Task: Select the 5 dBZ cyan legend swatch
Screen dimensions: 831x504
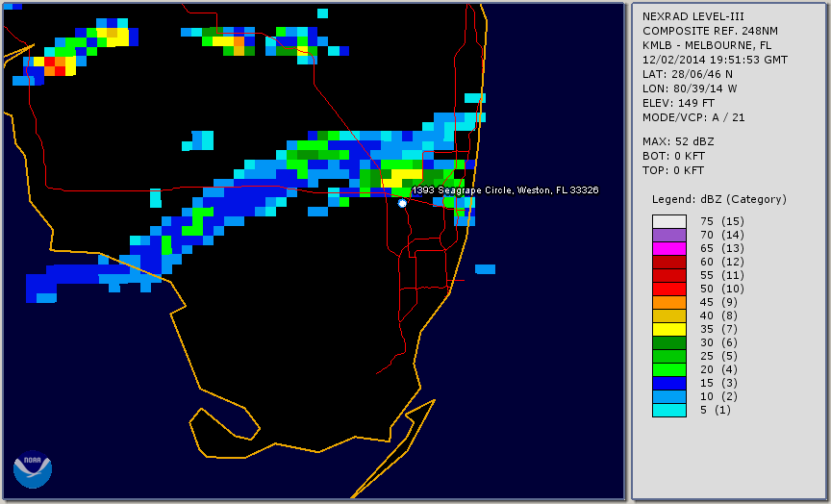Action: tap(669, 410)
